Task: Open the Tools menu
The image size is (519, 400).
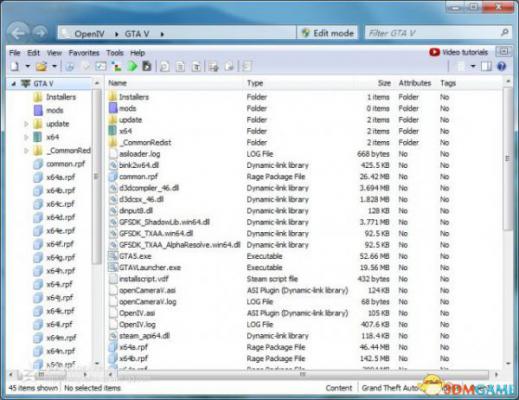Action: [115, 53]
